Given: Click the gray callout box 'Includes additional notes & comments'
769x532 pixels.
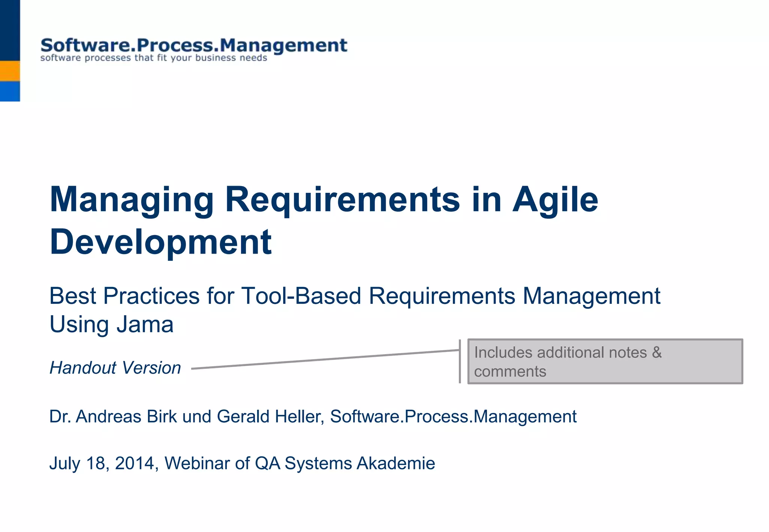Looking at the screenshot, I should (605, 361).
